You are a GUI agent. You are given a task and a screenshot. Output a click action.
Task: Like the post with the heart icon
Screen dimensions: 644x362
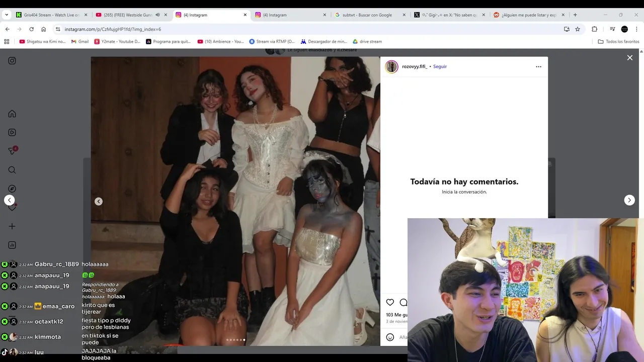click(x=390, y=302)
